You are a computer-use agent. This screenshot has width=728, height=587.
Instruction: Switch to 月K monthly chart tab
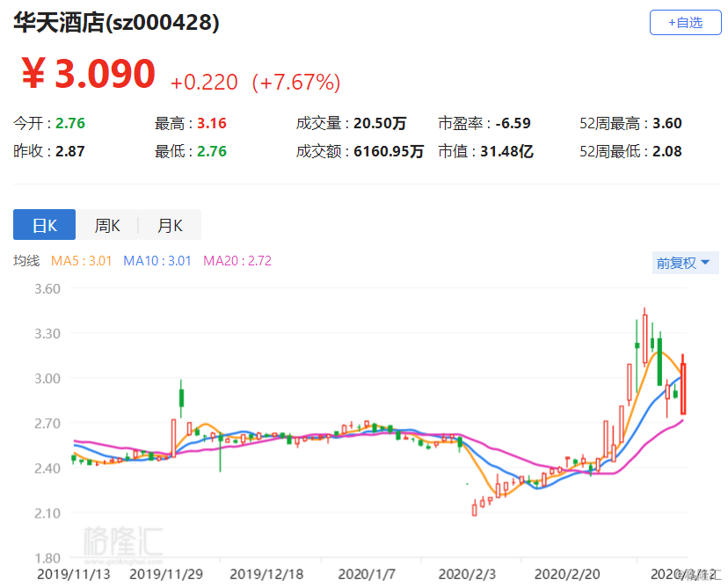170,225
